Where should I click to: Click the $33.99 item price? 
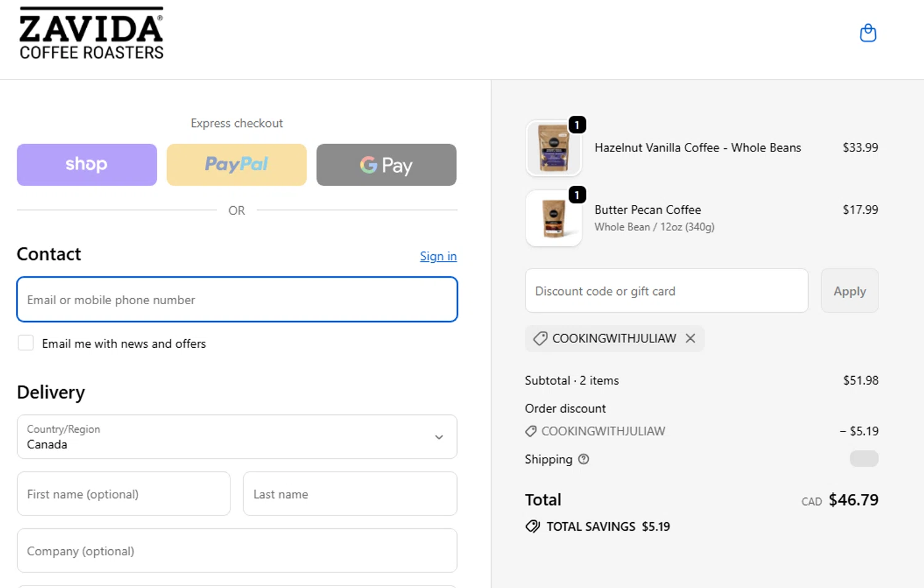coord(861,148)
